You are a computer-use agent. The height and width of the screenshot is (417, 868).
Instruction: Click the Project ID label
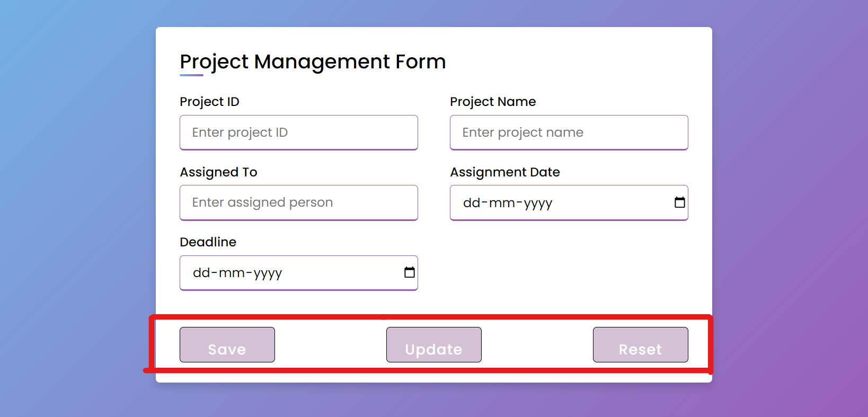click(209, 101)
